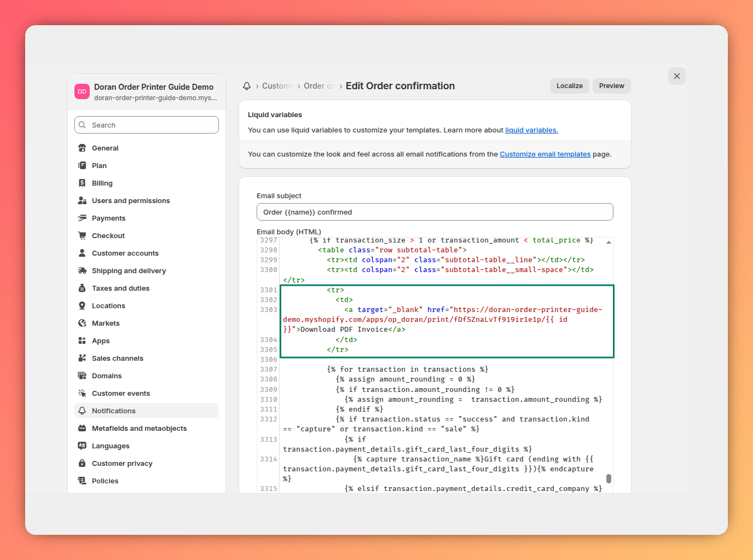Screen dimensions: 753x560
Task: Click the Payments hand icon
Action: click(82, 218)
